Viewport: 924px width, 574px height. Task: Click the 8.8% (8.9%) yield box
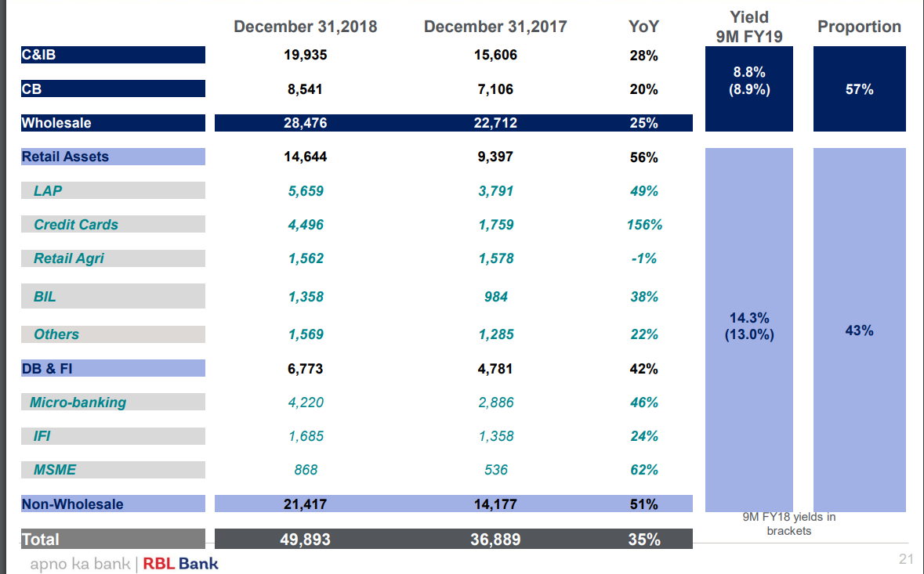(749, 81)
